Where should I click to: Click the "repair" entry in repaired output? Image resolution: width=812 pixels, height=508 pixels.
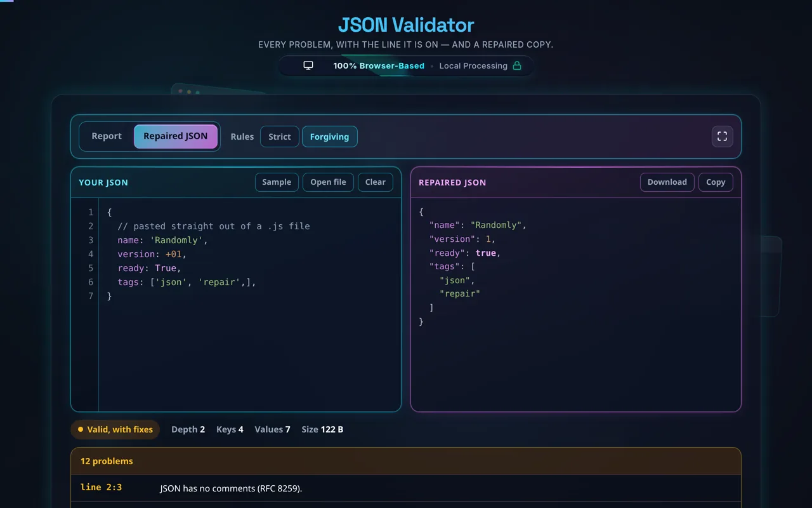pyautogui.click(x=460, y=293)
